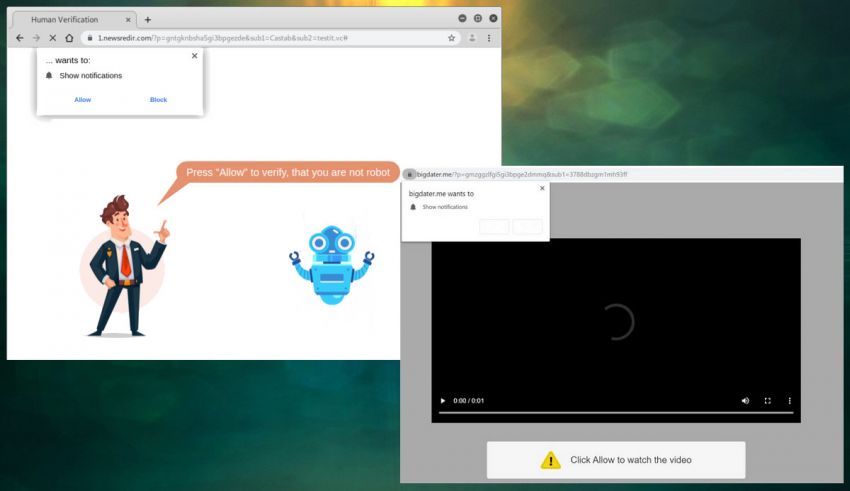Image resolution: width=850 pixels, height=491 pixels.
Task: Open a new tab with plus button
Action: pyautogui.click(x=148, y=19)
